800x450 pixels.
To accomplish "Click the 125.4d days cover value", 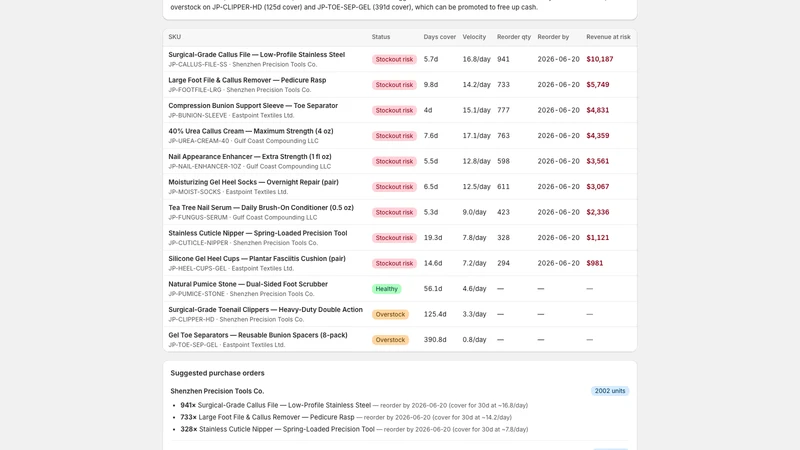I will 435,314.
